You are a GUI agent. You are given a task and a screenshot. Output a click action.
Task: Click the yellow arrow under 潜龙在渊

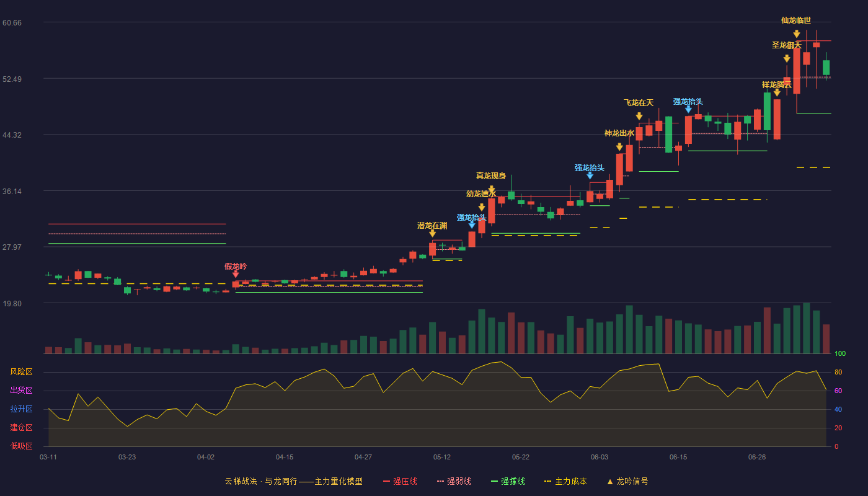click(432, 233)
